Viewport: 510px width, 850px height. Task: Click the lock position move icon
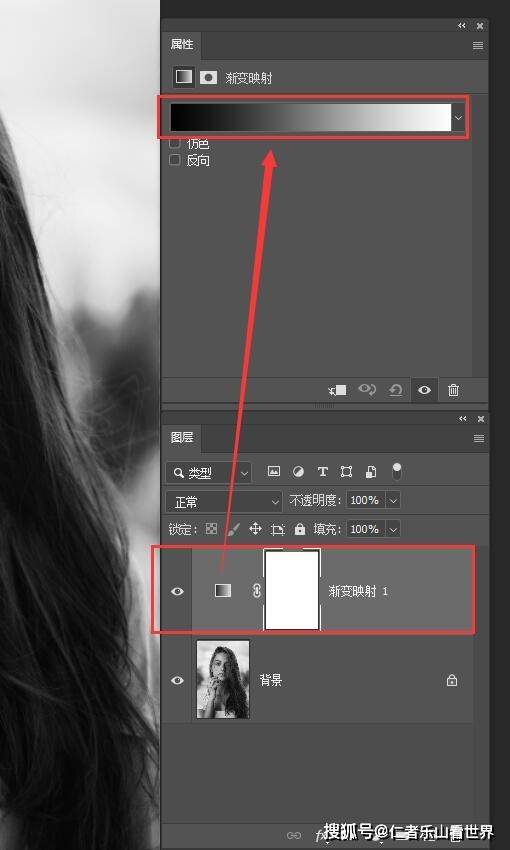(x=255, y=529)
